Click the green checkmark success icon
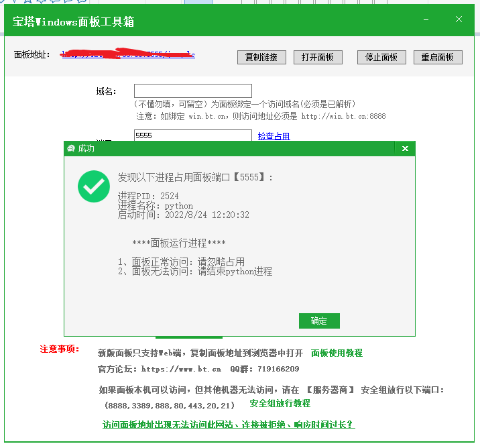The width and height of the screenshot is (480, 448). (94, 186)
